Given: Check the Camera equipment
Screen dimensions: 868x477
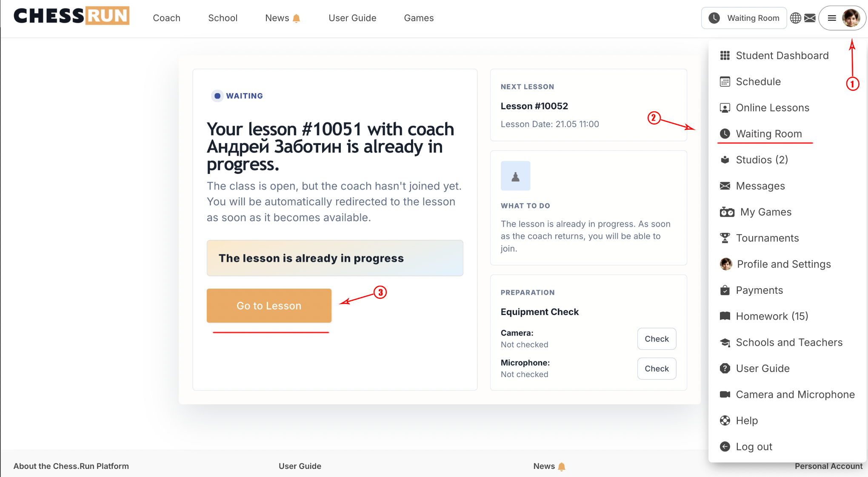Looking at the screenshot, I should click(x=657, y=339).
